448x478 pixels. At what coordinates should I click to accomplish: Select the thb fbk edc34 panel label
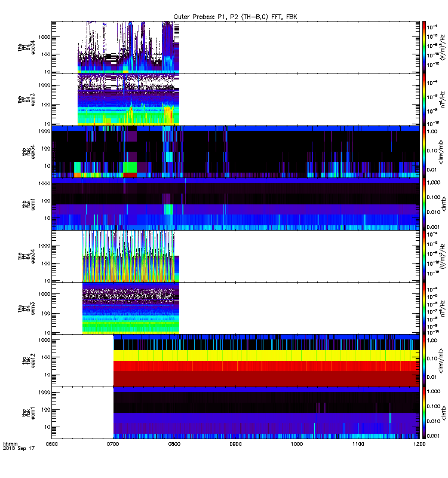coord(28,152)
